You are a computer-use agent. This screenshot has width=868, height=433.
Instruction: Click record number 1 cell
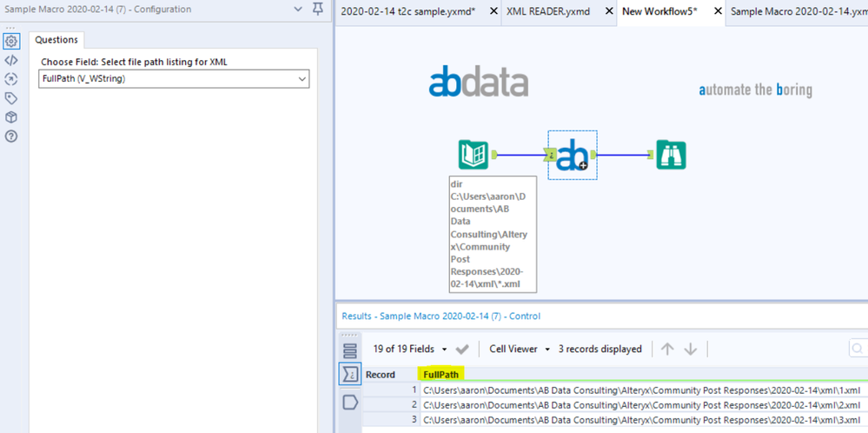click(x=391, y=390)
